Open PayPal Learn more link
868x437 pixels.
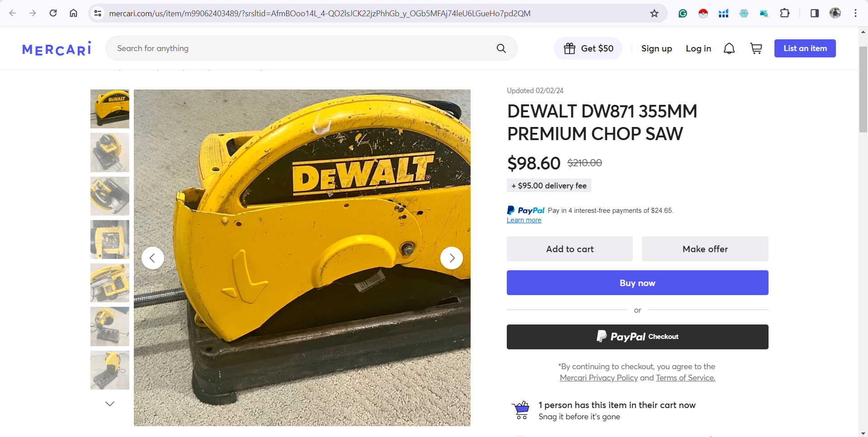click(524, 220)
